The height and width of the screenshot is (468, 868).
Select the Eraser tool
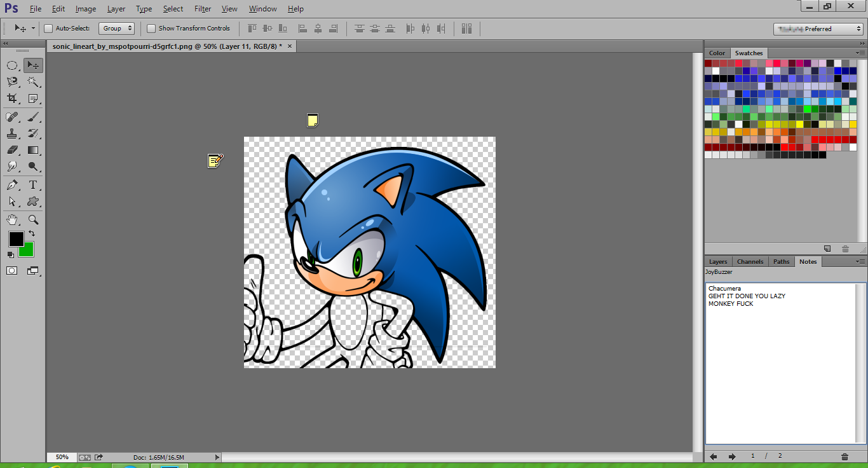coord(12,151)
